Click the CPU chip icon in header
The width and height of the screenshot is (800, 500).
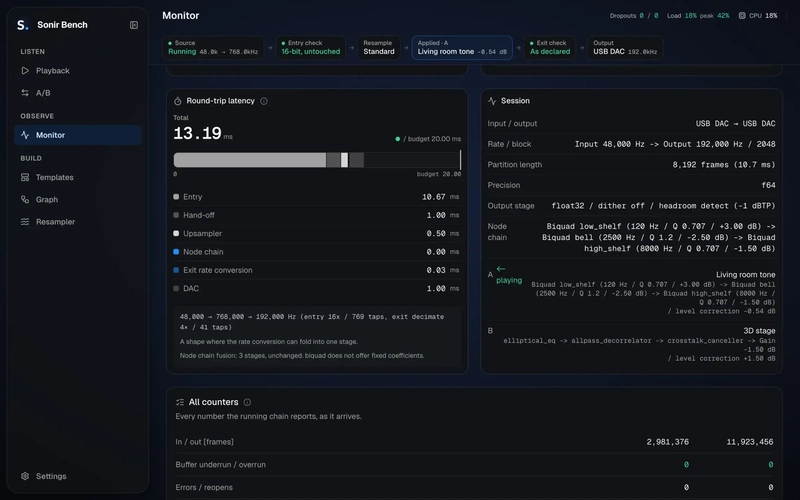[x=742, y=16]
